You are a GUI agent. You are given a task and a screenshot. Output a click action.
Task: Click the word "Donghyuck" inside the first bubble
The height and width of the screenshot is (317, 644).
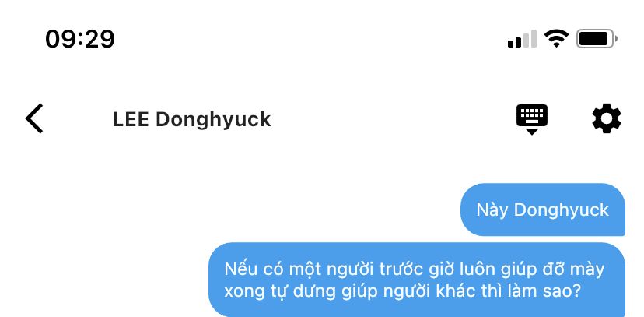pyautogui.click(x=562, y=210)
